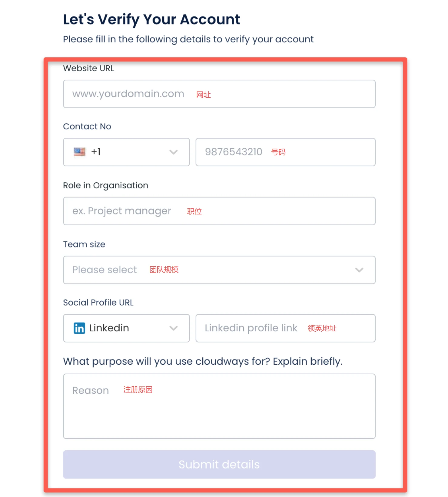Focus the 'ex. Project manager' role field
This screenshot has width=448, height=497.
click(x=219, y=211)
